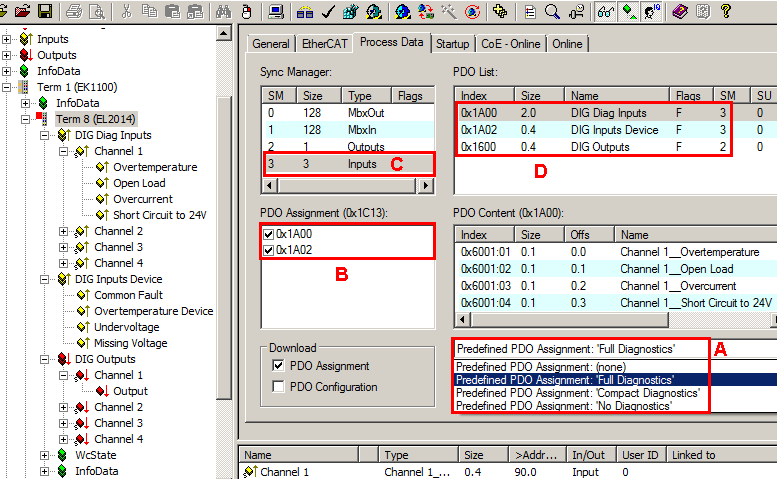Click the Linked to column header
This screenshot has width=777, height=479.
click(x=722, y=455)
